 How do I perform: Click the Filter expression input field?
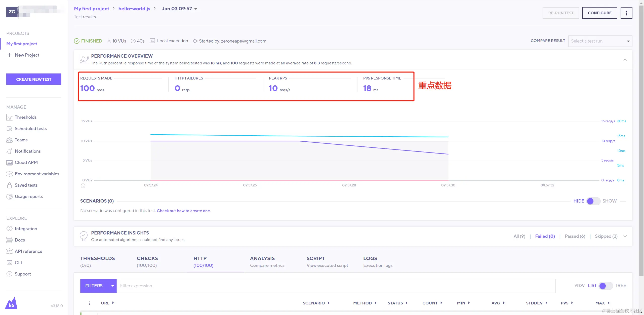[336, 286]
